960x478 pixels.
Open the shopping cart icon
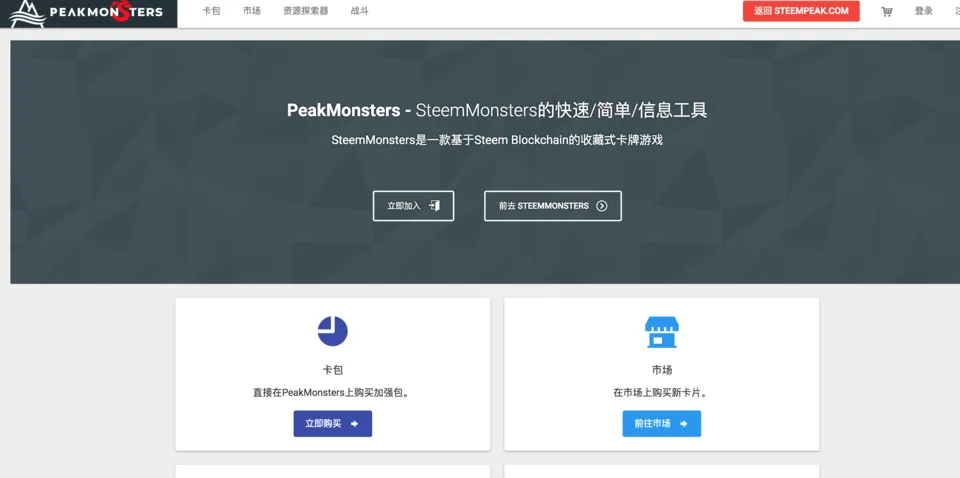pos(887,11)
